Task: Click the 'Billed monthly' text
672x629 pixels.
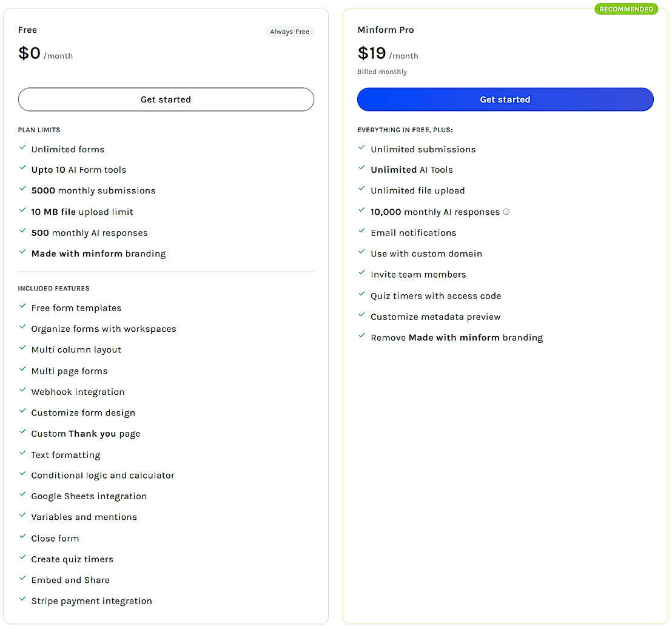Action: [382, 72]
